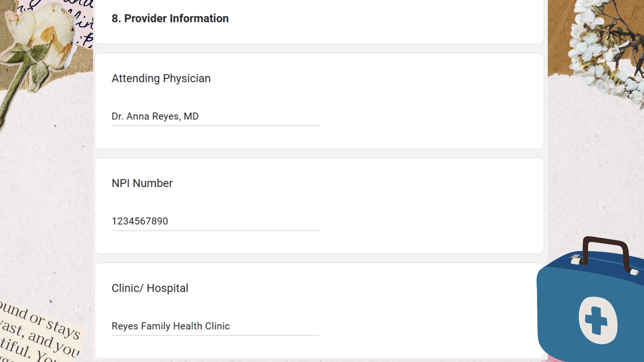The image size is (644, 362).
Task: Click the NPI Number label
Action: [142, 183]
